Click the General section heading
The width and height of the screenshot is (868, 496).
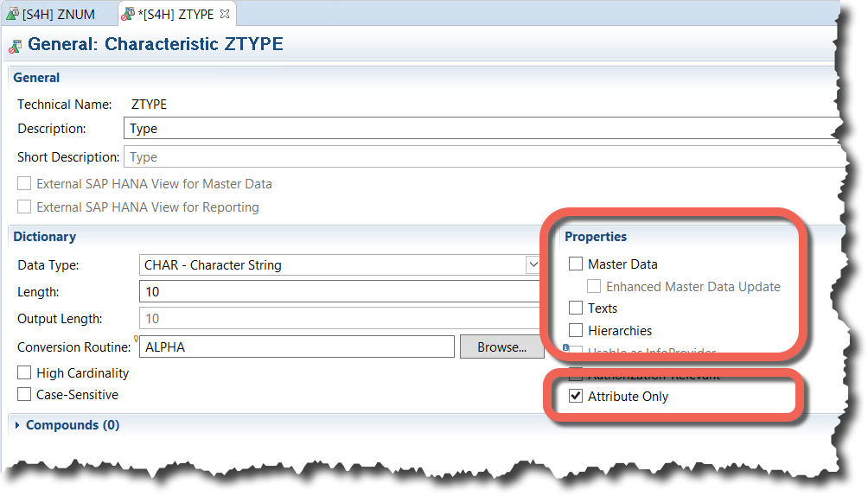pyautogui.click(x=36, y=78)
